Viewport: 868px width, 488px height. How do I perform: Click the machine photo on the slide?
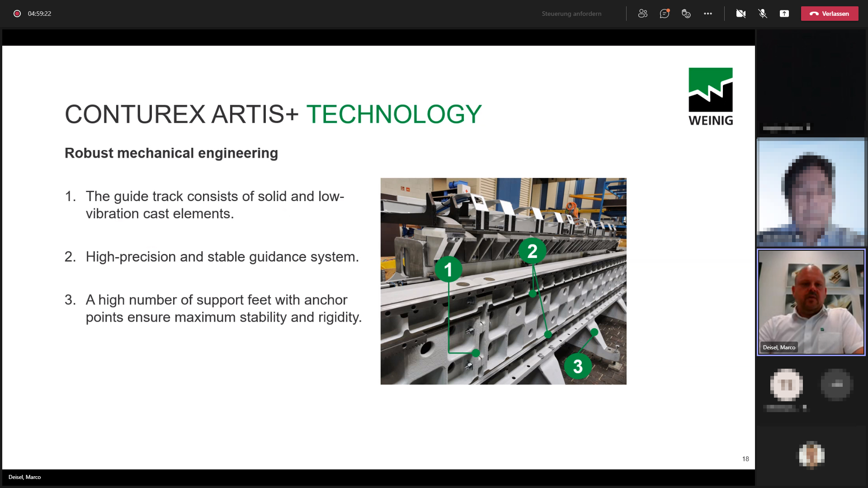click(503, 281)
